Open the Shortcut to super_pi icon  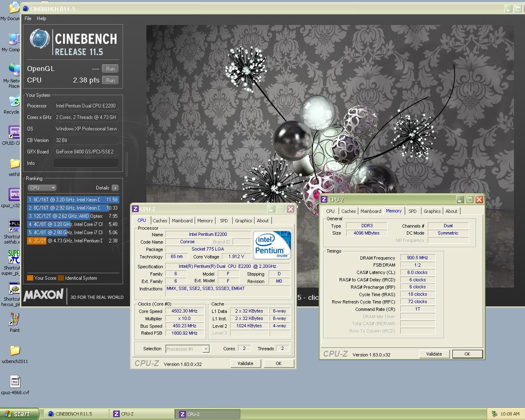point(14,257)
